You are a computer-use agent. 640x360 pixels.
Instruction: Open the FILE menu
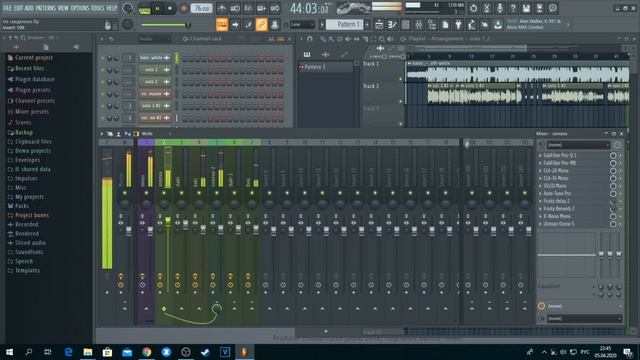pyautogui.click(x=7, y=8)
